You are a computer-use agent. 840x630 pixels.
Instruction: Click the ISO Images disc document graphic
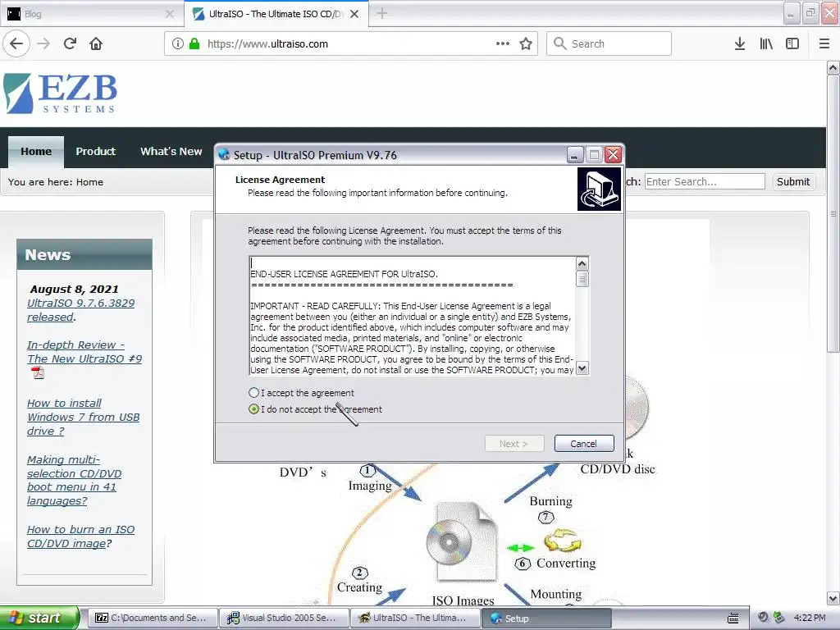pyautogui.click(x=463, y=542)
